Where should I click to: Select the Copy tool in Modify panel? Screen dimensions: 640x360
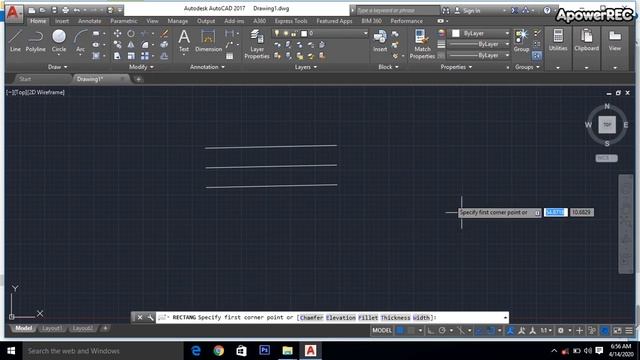[117, 45]
